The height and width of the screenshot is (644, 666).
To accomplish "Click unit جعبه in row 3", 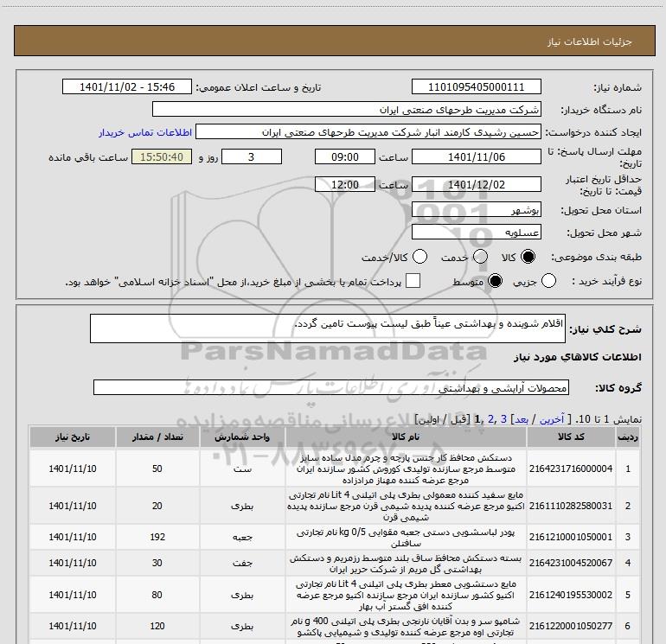I will (x=242, y=538).
